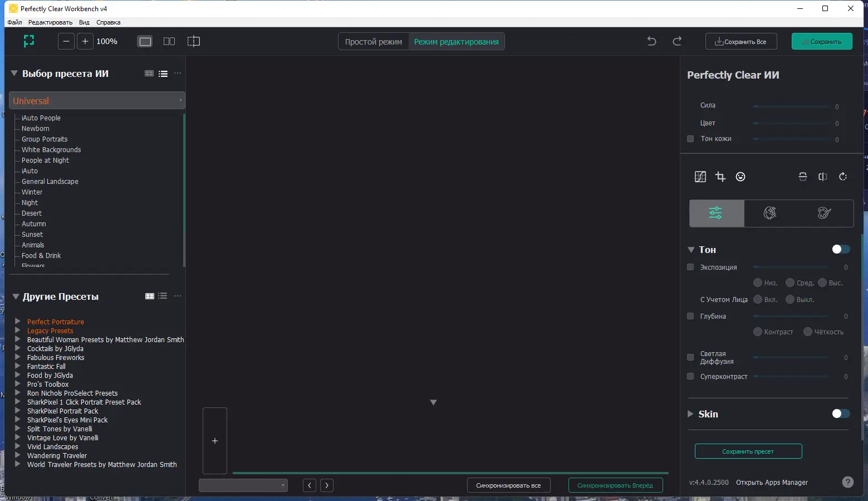The width and height of the screenshot is (868, 501).
Task: Collapse the Выбор пресета ИИ panel
Action: coord(14,73)
